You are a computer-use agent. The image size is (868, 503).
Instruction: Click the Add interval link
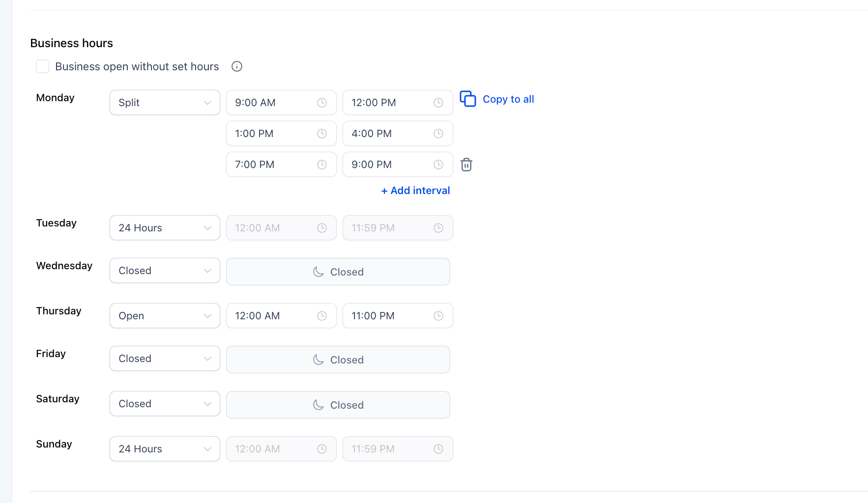point(415,191)
